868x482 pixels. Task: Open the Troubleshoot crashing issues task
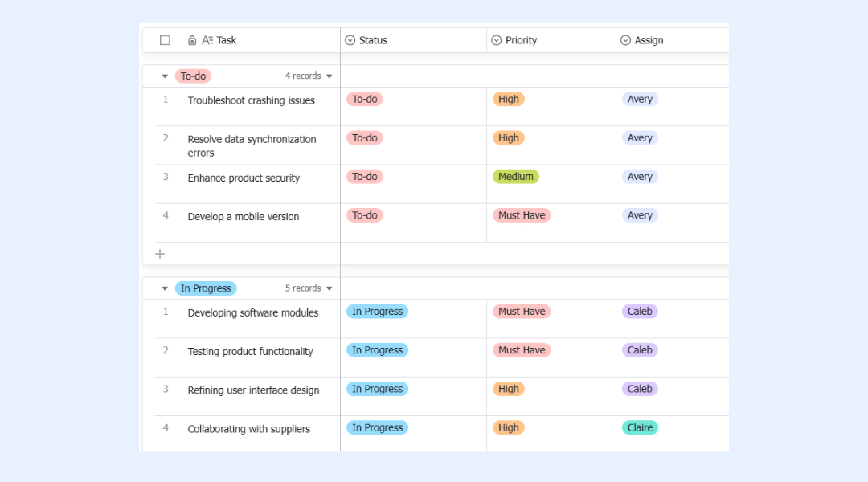tap(251, 100)
